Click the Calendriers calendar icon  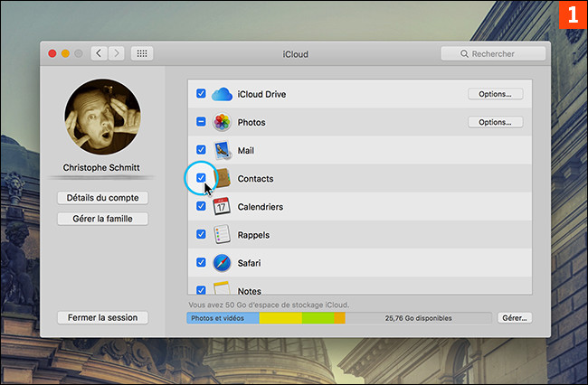point(223,206)
